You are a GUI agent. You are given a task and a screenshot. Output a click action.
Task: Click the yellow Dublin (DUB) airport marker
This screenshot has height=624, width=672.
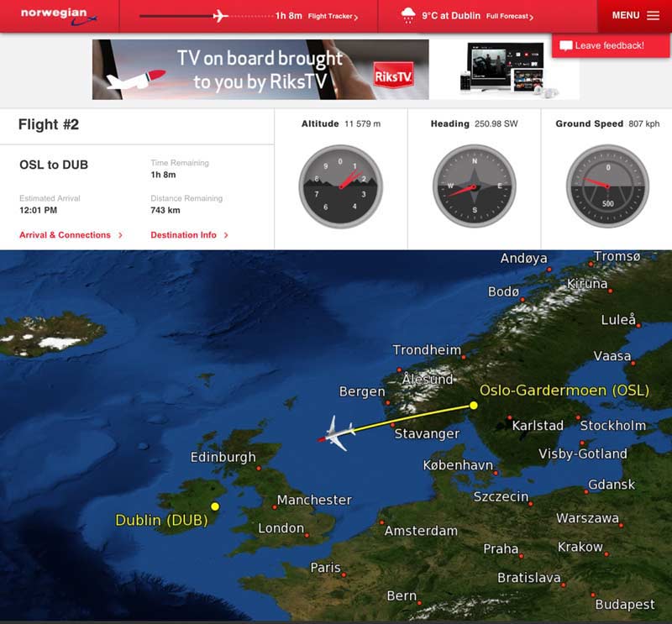(x=217, y=506)
